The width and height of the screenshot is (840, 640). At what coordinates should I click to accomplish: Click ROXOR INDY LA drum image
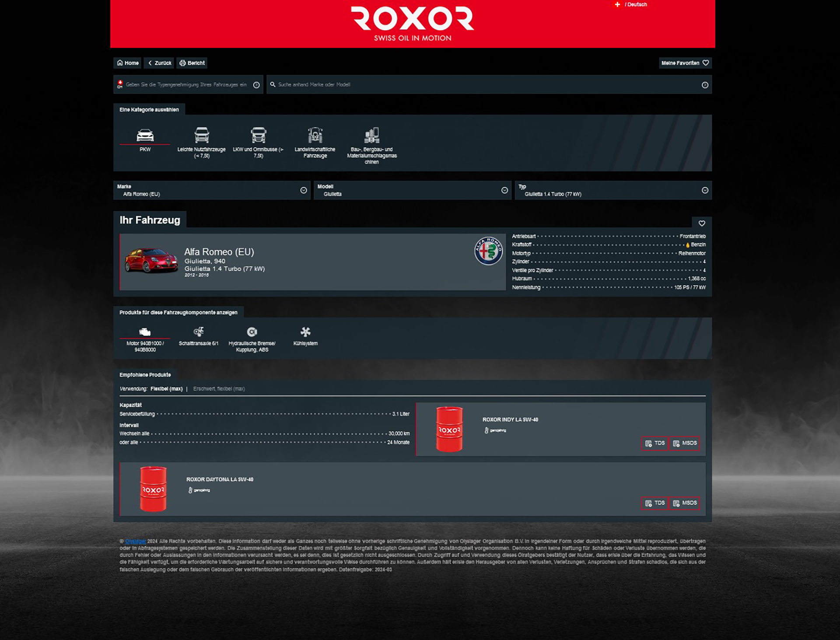click(x=449, y=429)
